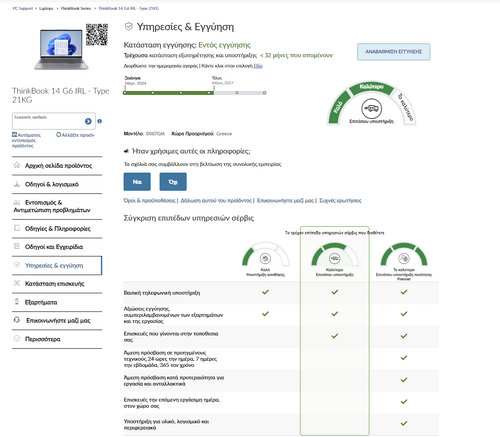Answer Όχι to the feedback question
This screenshot has height=437, width=500.
pyautogui.click(x=173, y=182)
